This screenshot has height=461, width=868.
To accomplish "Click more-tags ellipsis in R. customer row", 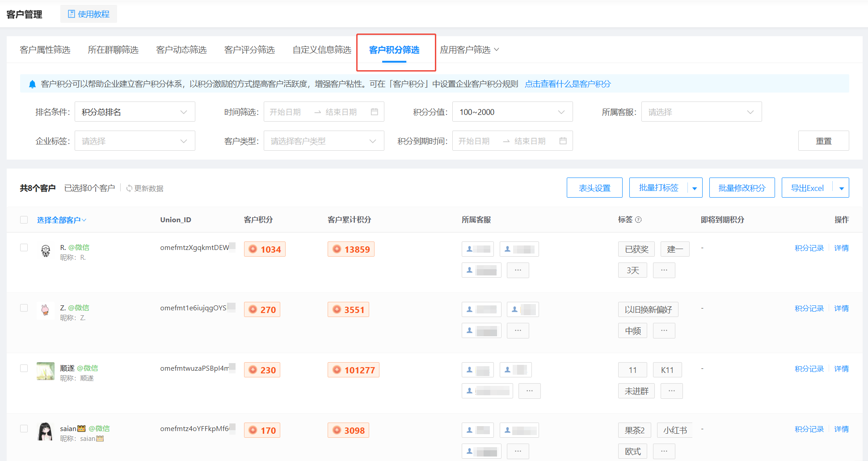I will [664, 271].
